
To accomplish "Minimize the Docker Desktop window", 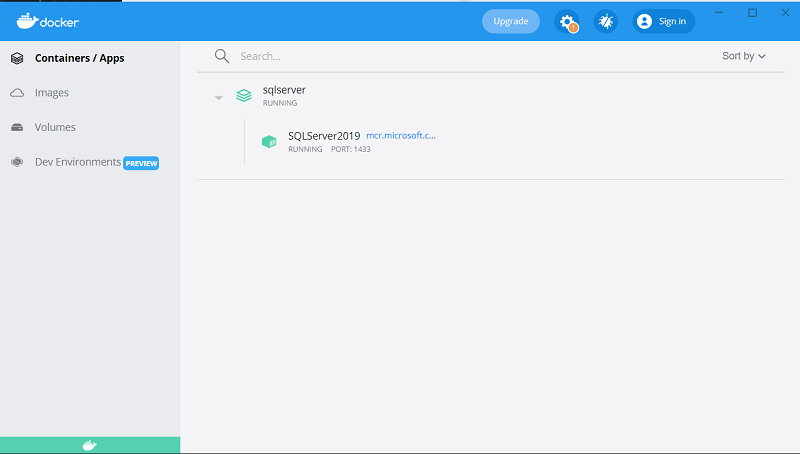I will point(719,13).
